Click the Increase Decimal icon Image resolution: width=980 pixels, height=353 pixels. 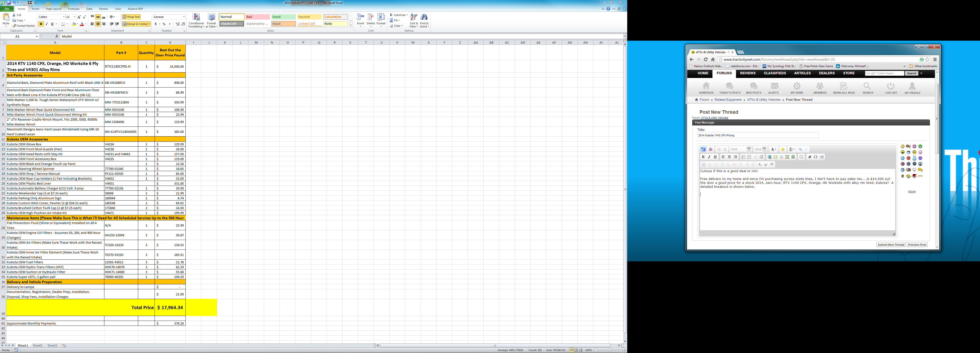pos(177,24)
